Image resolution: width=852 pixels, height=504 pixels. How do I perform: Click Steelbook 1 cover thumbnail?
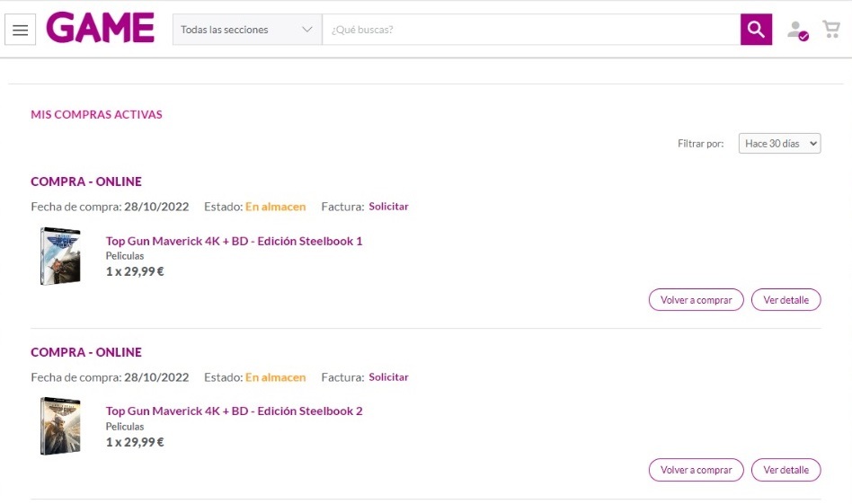(60, 256)
